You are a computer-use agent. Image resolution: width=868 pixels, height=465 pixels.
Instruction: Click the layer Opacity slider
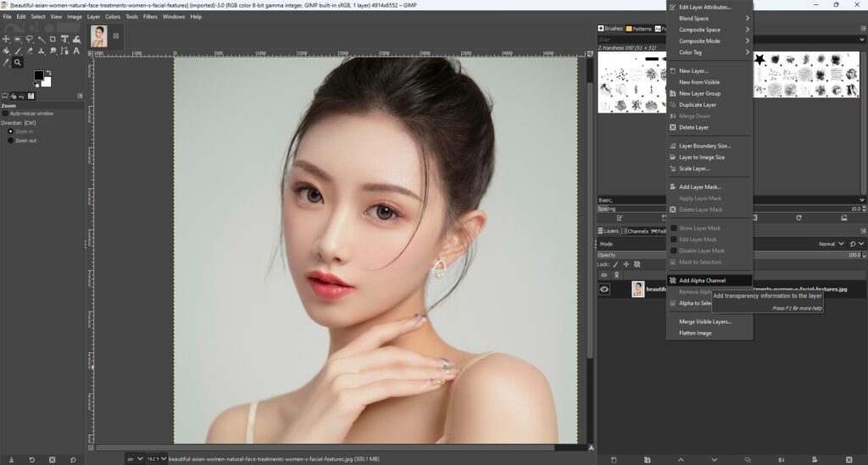coord(730,255)
